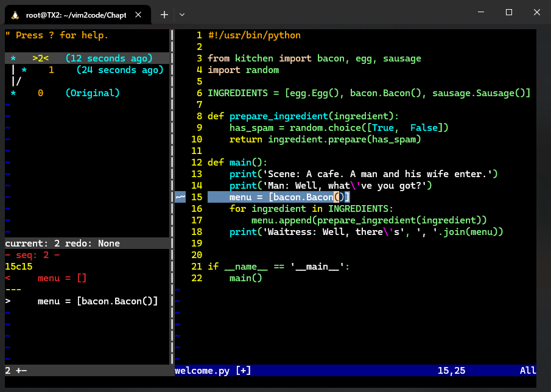Click line number 12 in the gutter
This screenshot has height=392, width=551.
pos(197,163)
